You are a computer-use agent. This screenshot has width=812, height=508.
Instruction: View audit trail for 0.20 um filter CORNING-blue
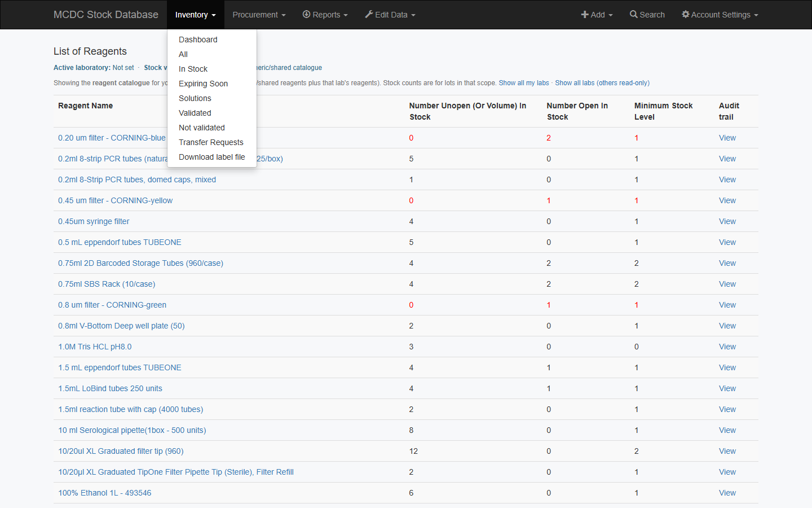pos(727,138)
